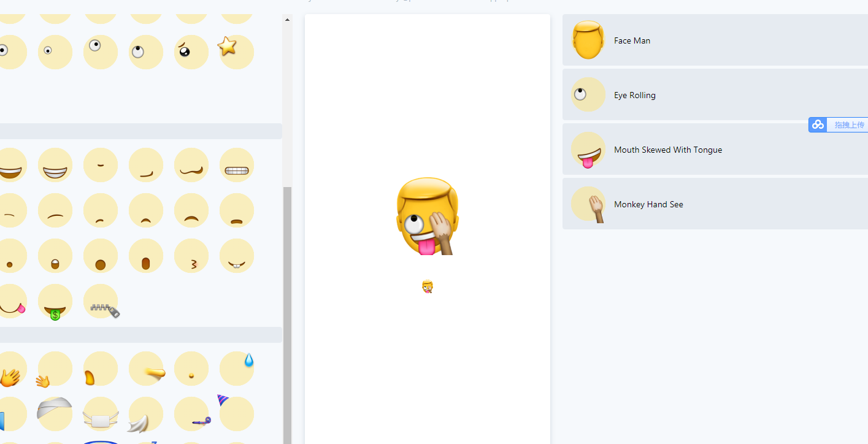Click the large composed emoji preview

[428, 216]
